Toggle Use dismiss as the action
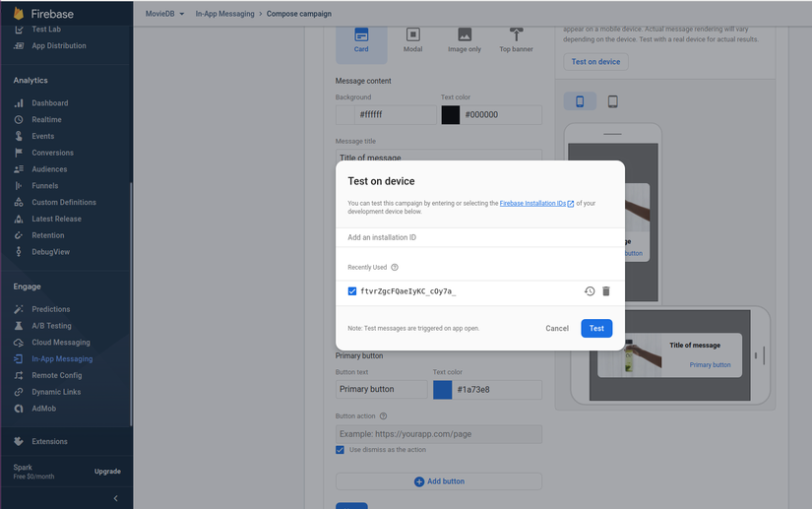This screenshot has width=812, height=509. point(340,450)
